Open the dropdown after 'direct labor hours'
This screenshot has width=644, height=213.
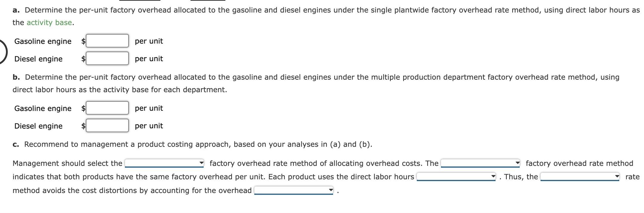455,176
